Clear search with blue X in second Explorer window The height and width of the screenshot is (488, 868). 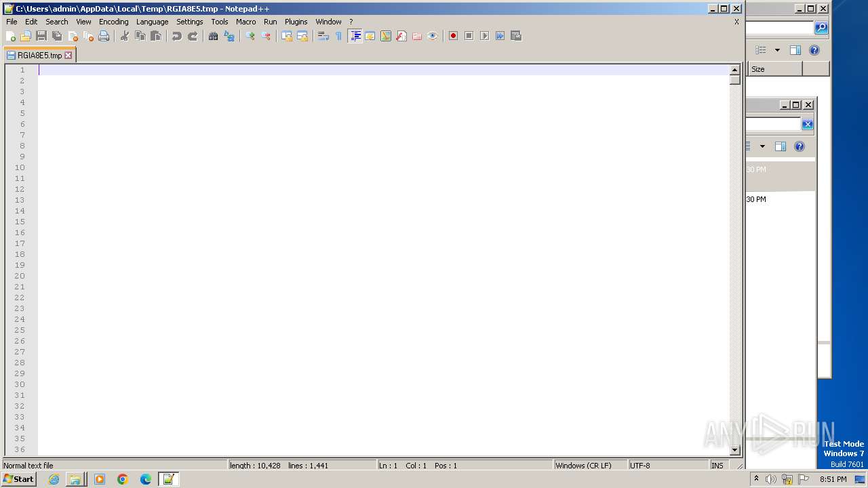[807, 124]
